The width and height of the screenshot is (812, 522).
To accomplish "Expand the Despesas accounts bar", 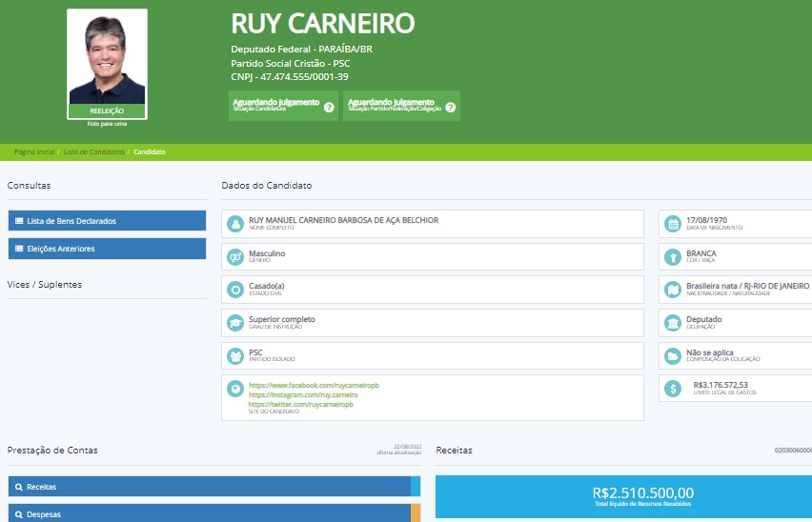I will [x=210, y=512].
